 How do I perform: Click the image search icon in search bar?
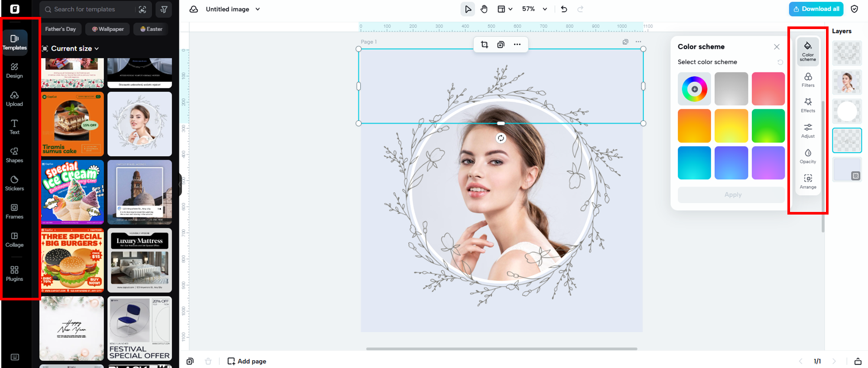pos(142,9)
